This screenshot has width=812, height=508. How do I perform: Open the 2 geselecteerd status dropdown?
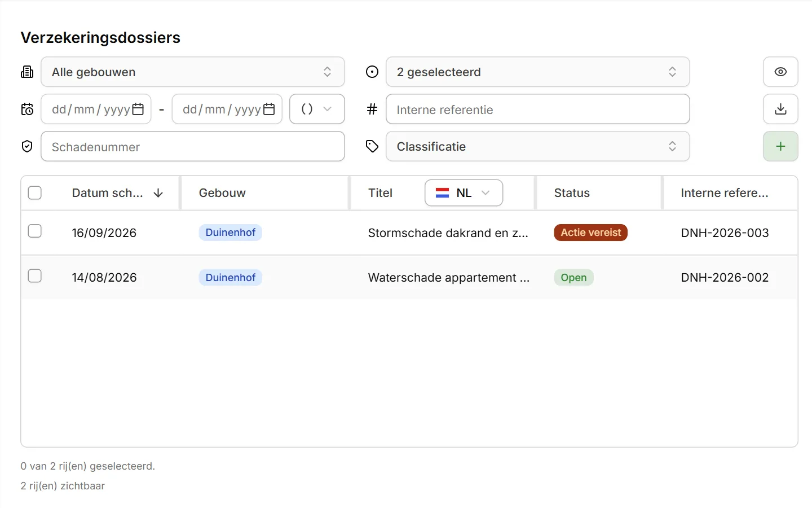point(538,72)
